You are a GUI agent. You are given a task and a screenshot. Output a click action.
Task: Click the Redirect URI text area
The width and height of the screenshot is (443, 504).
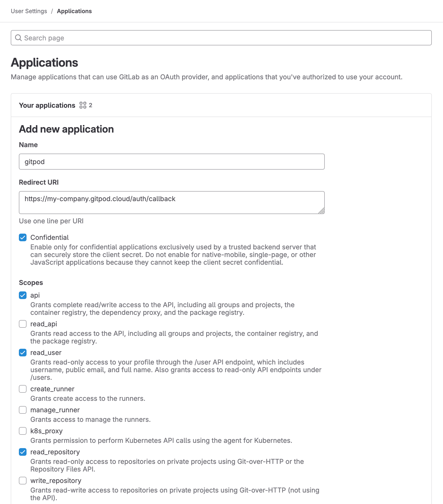tap(172, 203)
